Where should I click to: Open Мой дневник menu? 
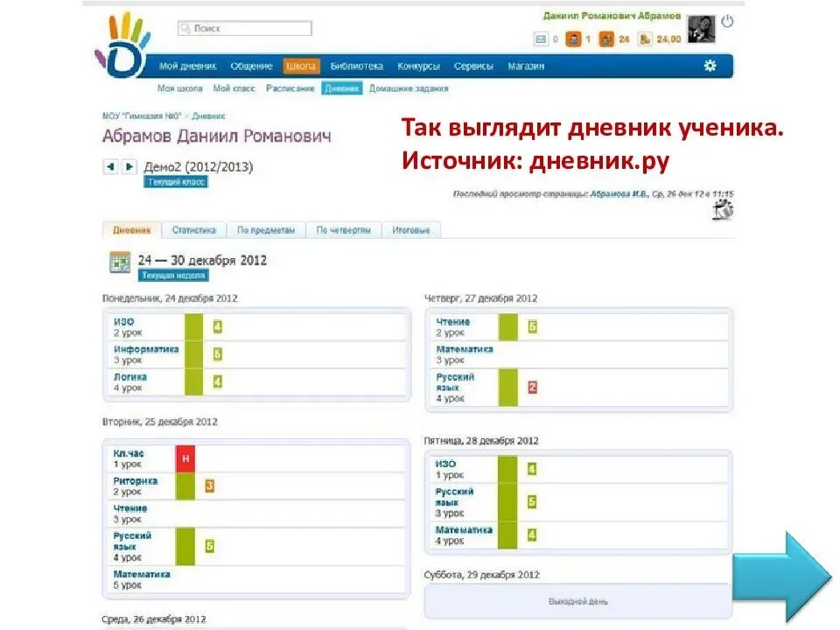coord(187,66)
